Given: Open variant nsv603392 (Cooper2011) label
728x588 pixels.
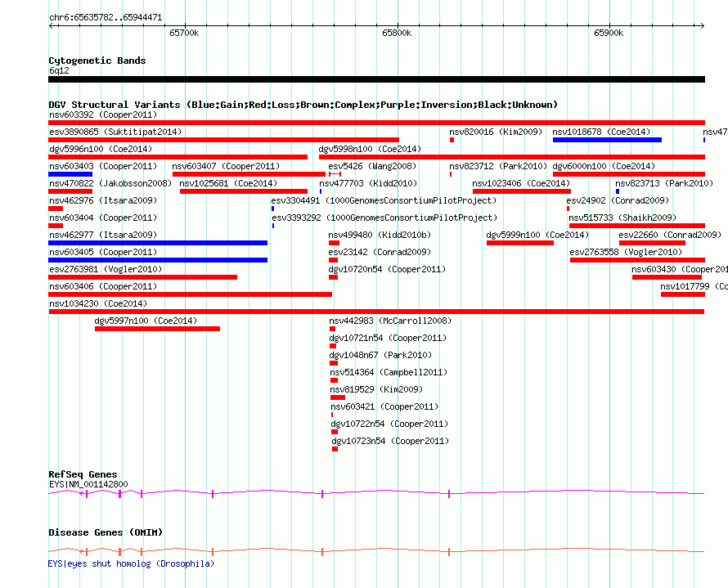Looking at the screenshot, I should 103,114.
